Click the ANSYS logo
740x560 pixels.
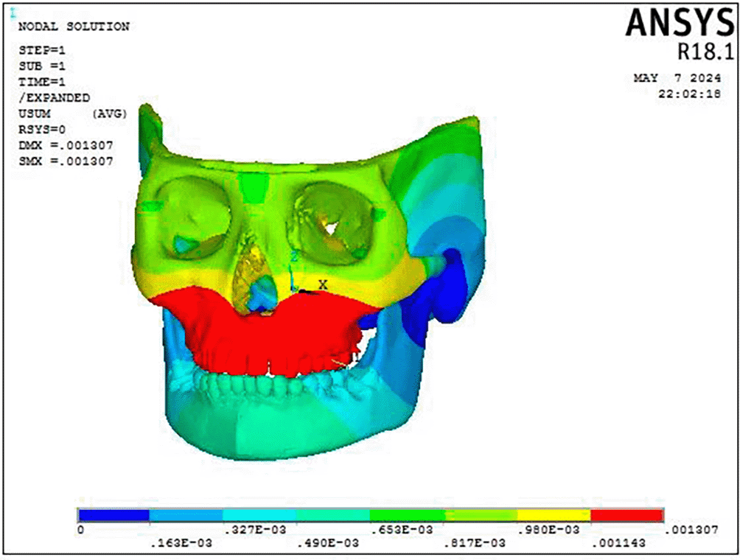pos(676,24)
